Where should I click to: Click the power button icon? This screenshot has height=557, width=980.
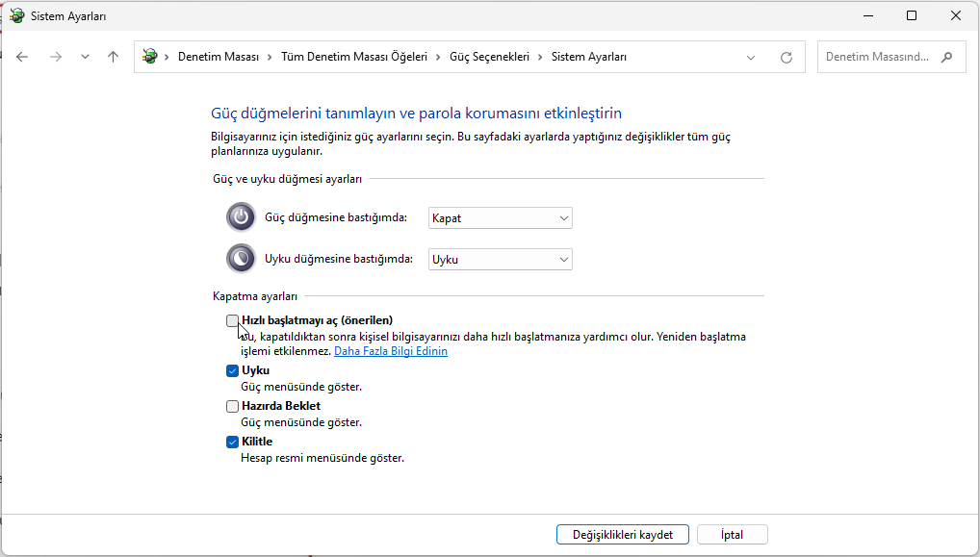coord(241,217)
